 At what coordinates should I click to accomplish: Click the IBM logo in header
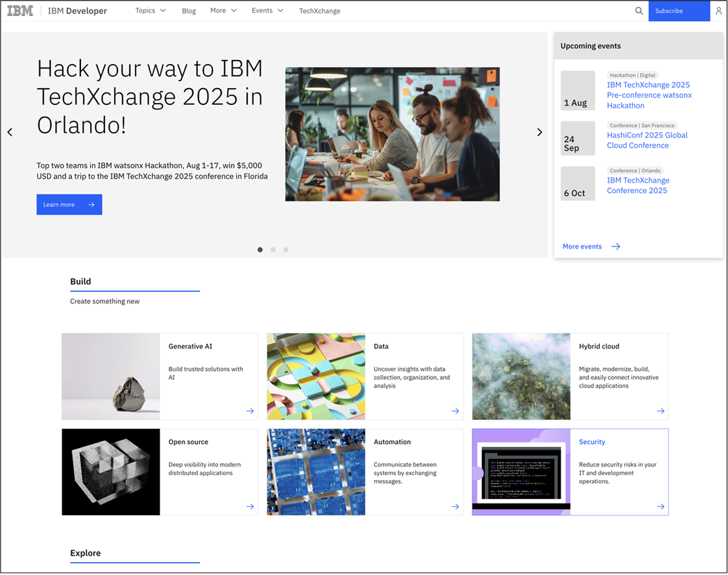pyautogui.click(x=20, y=11)
